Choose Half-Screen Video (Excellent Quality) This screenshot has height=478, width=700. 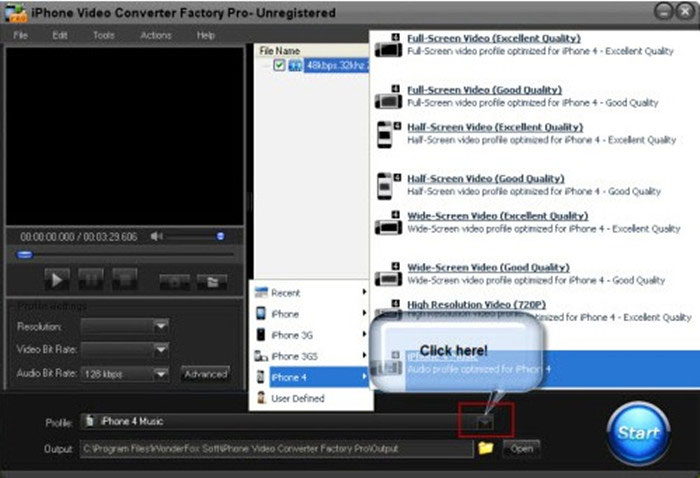(x=495, y=127)
